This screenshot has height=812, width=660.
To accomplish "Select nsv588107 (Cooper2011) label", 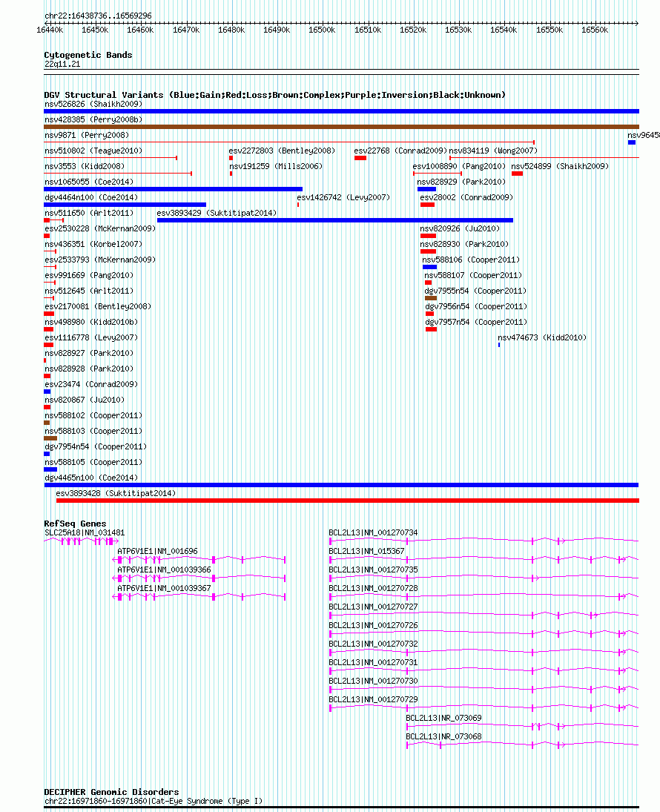I will (x=474, y=275).
